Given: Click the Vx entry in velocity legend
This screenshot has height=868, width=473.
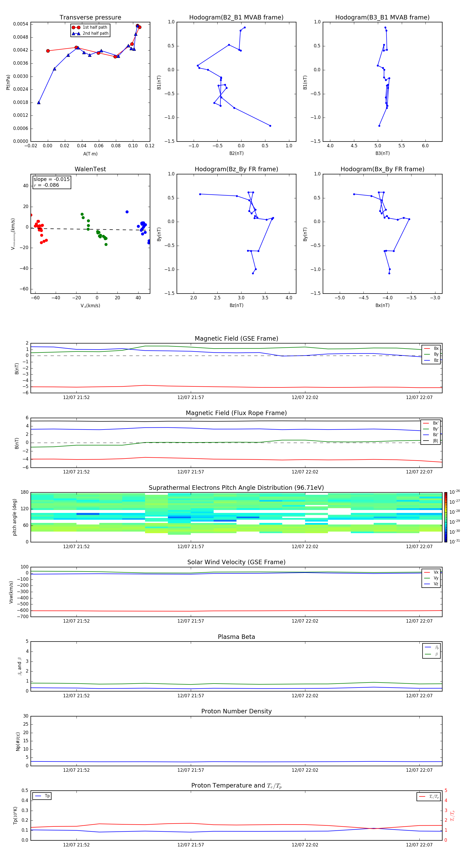Looking at the screenshot, I should point(431,572).
